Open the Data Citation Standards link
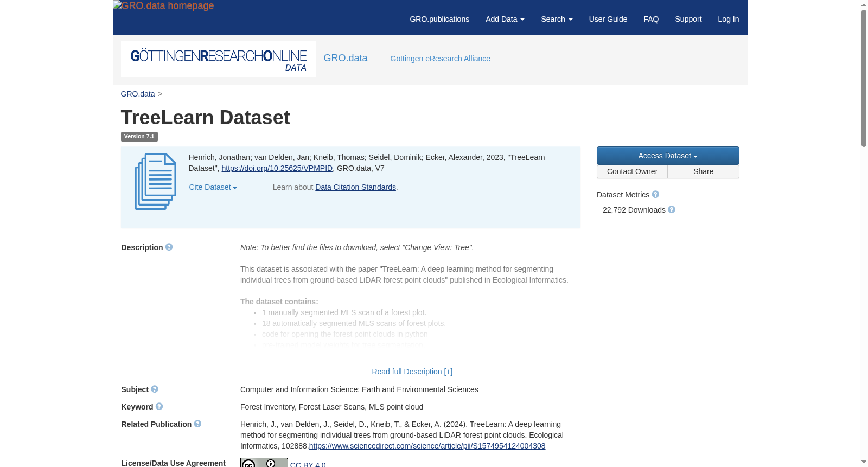Image resolution: width=868 pixels, height=467 pixels. [356, 187]
